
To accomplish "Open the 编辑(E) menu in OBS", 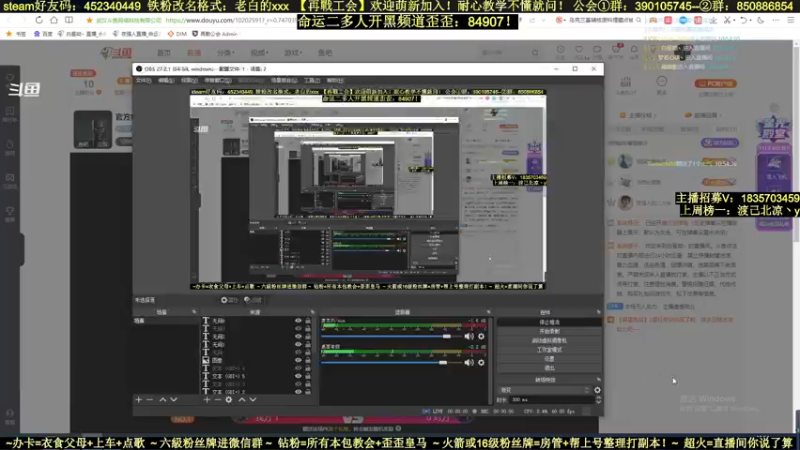I will [166, 81].
